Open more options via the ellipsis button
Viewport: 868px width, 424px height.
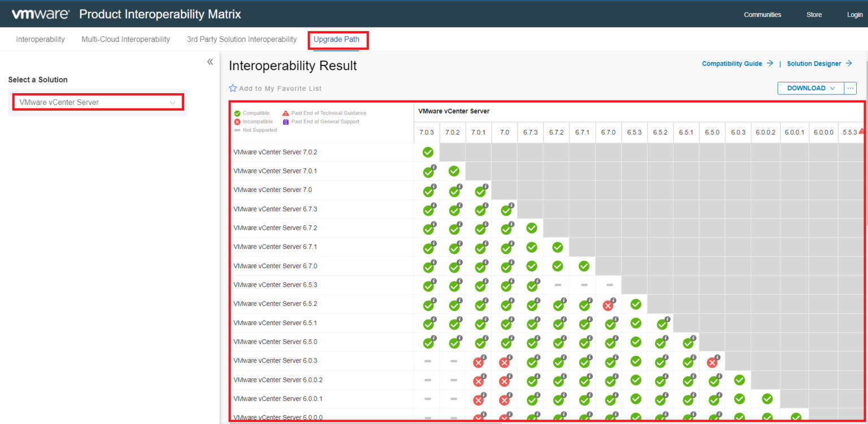click(x=850, y=88)
